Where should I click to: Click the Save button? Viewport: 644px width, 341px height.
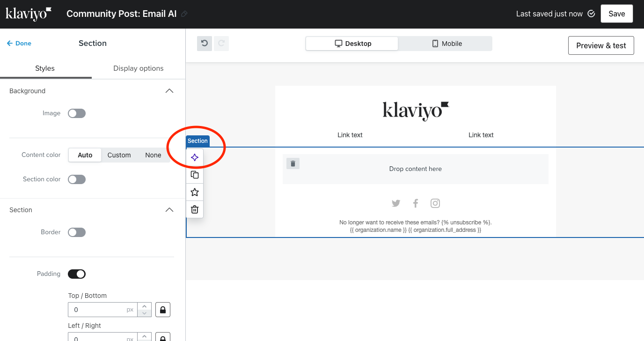(x=616, y=14)
